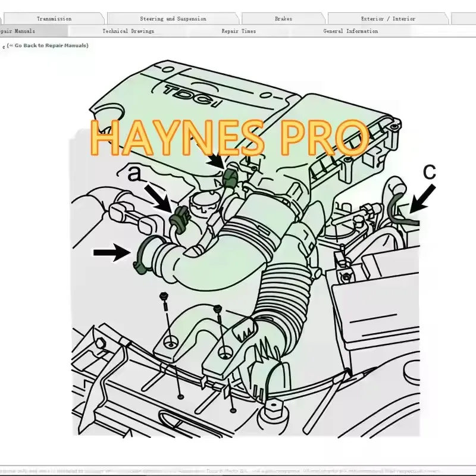476x476 pixels.
Task: Open the General Information sub-tab
Action: click(x=350, y=31)
